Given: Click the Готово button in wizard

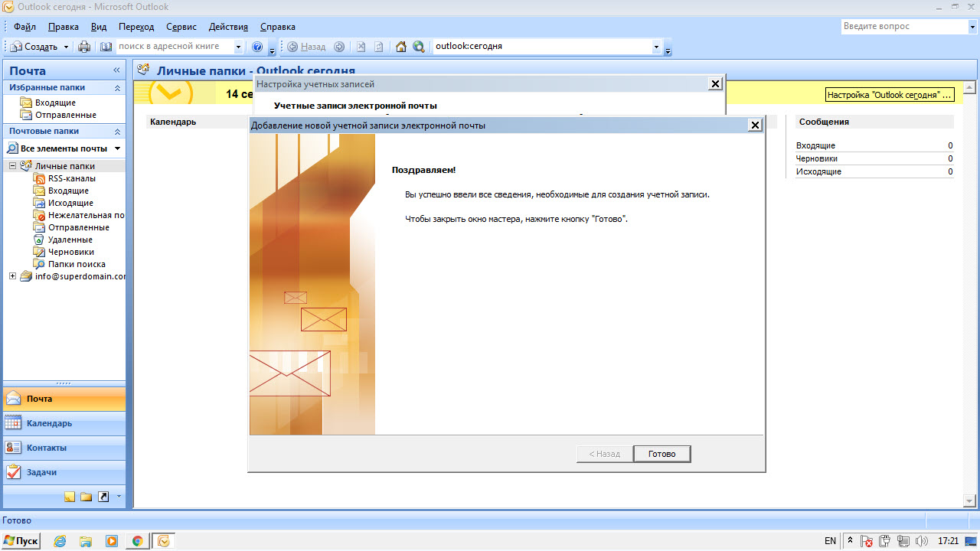Looking at the screenshot, I should [662, 454].
